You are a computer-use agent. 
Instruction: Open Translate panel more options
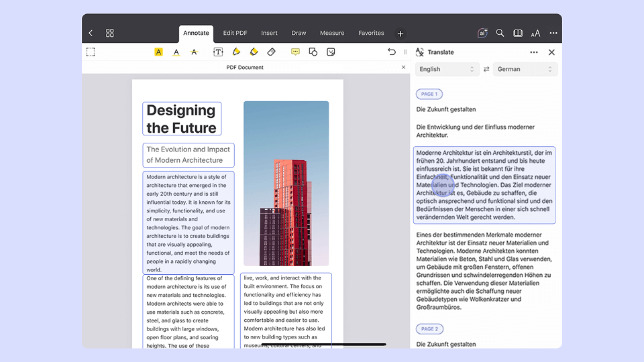click(x=534, y=52)
